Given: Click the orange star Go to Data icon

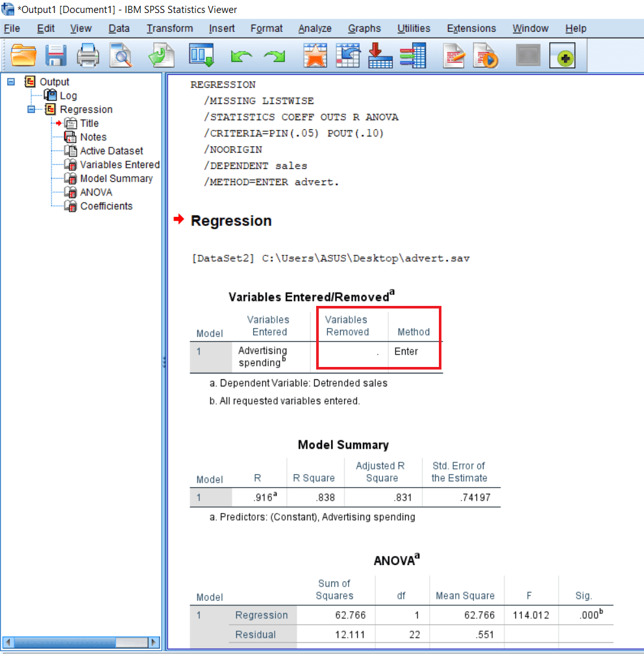Looking at the screenshot, I should point(315,55).
